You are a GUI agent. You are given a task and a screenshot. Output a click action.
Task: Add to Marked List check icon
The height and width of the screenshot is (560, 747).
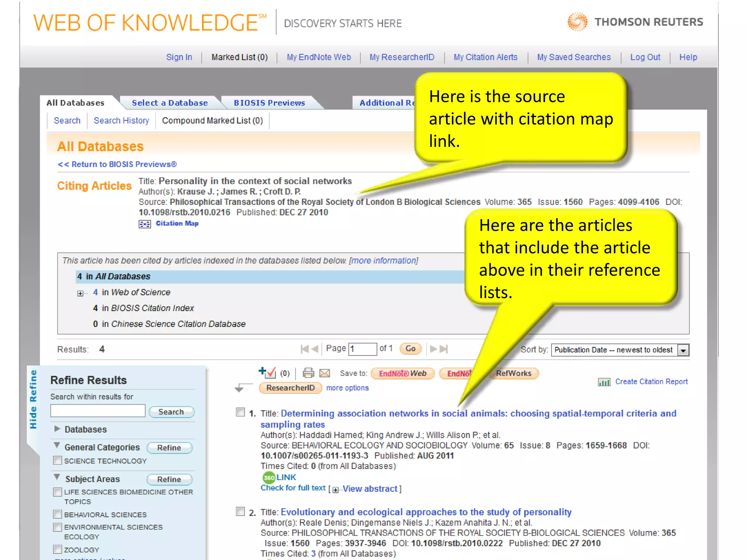(x=267, y=372)
